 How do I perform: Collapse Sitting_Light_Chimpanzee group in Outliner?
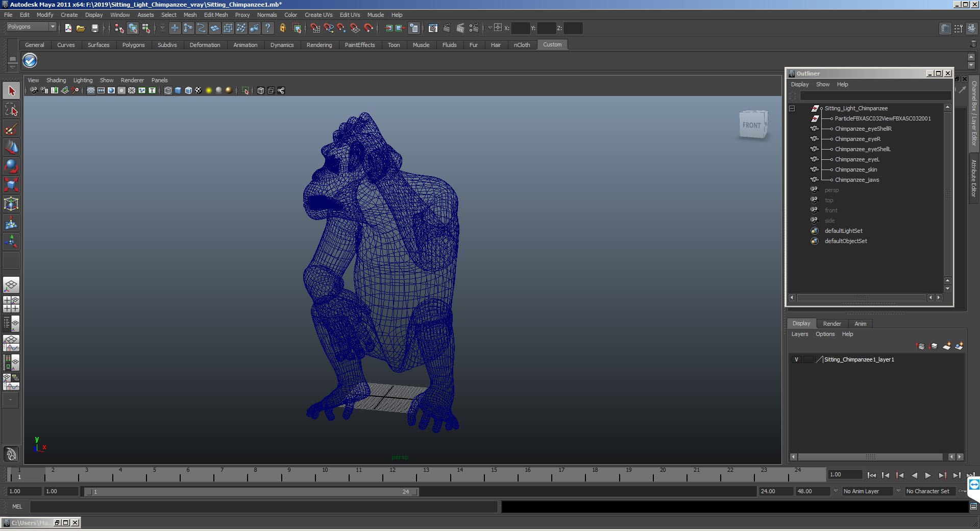(792, 108)
